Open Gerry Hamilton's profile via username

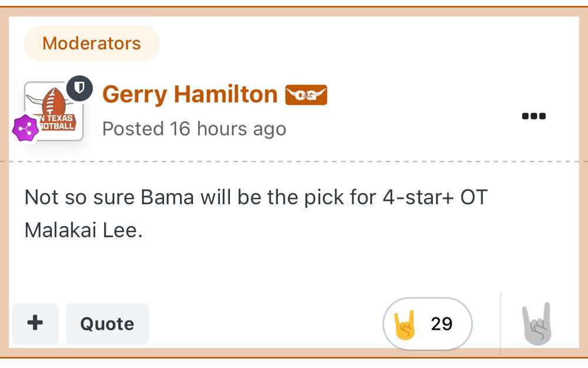coord(189,94)
